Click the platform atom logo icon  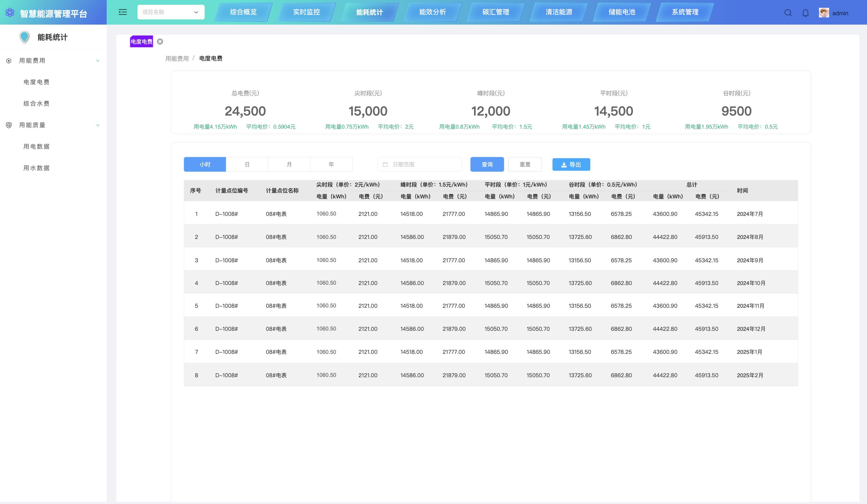point(10,13)
